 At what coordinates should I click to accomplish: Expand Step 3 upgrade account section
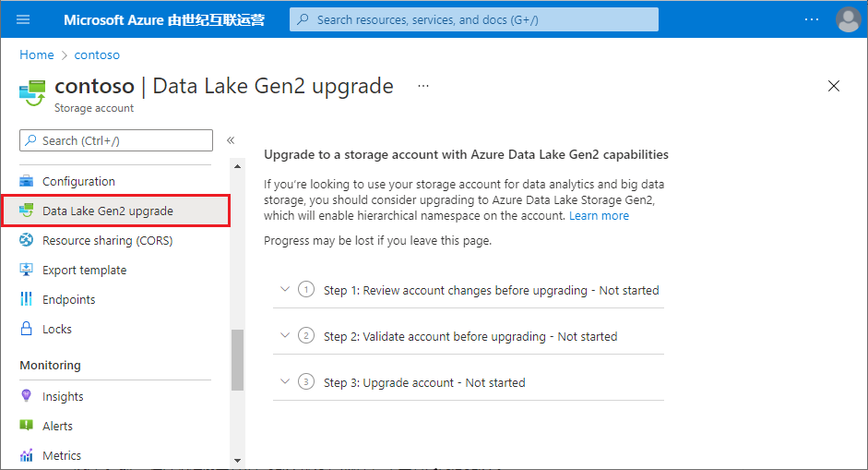point(284,382)
